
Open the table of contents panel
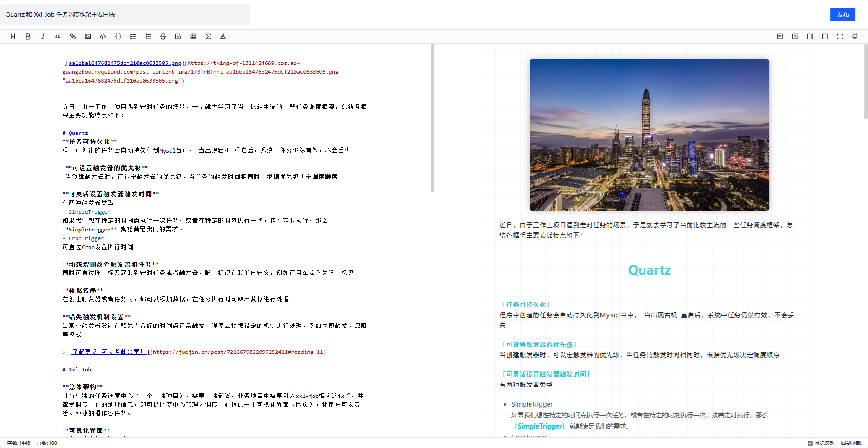[780, 37]
